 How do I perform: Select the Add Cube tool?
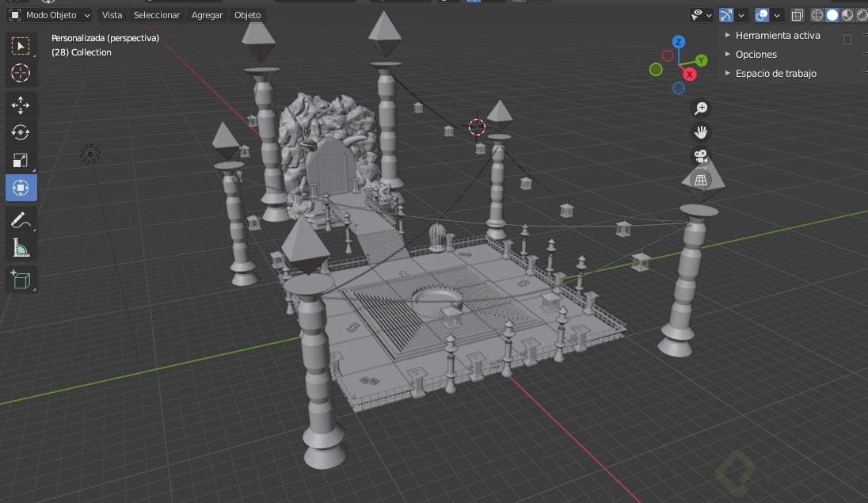(21, 280)
